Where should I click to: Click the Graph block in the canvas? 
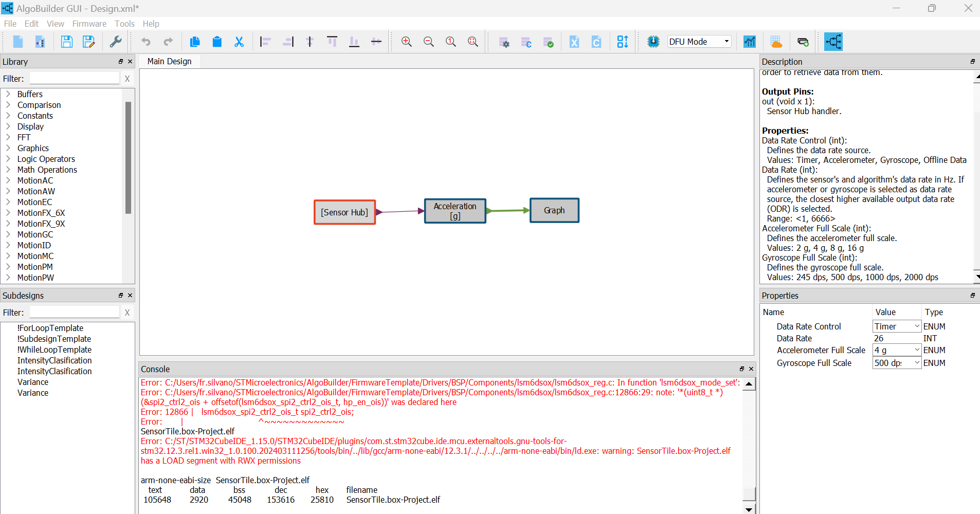click(554, 210)
